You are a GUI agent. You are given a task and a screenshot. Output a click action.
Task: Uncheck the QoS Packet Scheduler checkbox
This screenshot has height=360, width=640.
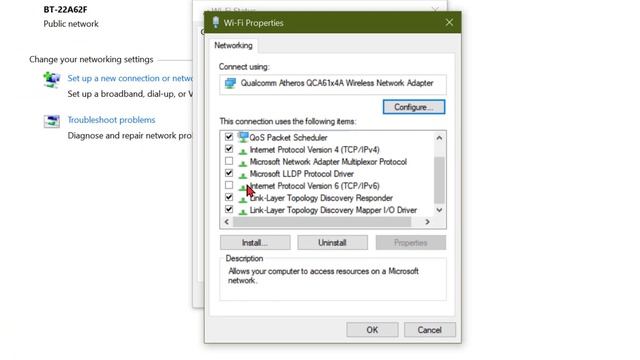pyautogui.click(x=229, y=137)
